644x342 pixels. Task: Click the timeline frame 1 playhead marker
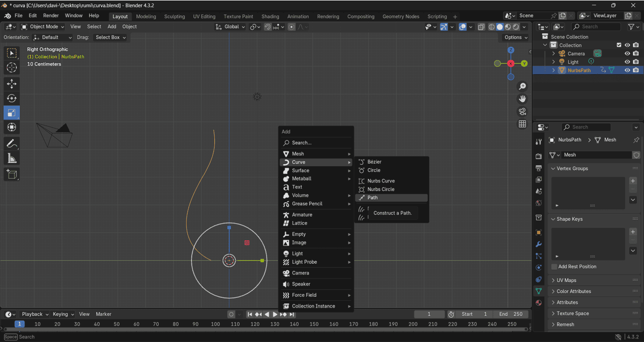[x=19, y=324]
